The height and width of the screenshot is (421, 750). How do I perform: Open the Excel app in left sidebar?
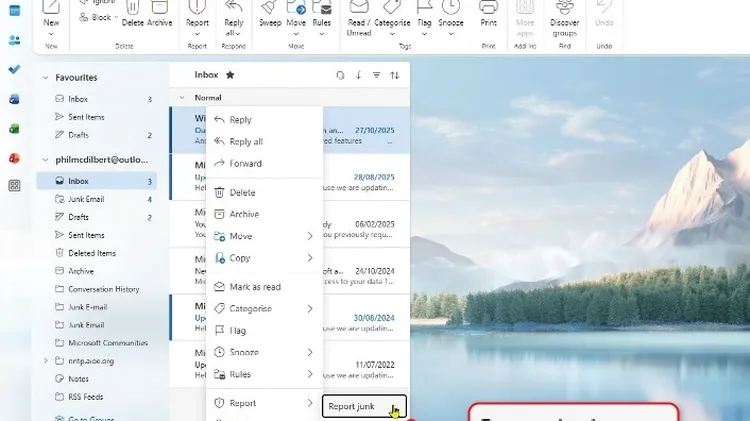coord(14,128)
